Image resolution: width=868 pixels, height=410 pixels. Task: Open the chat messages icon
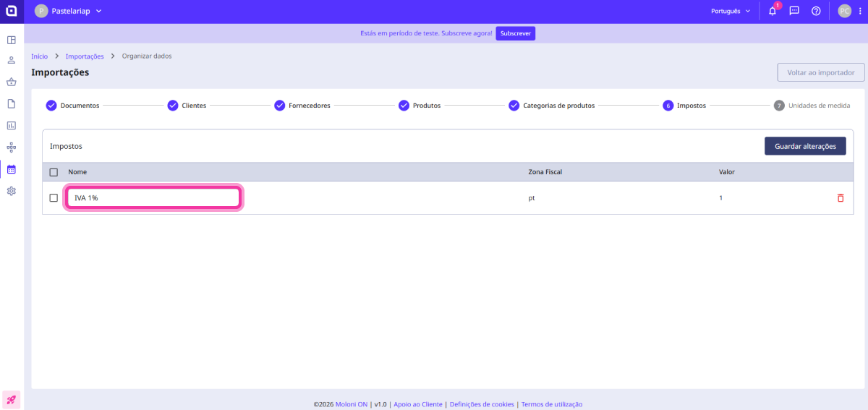793,12
